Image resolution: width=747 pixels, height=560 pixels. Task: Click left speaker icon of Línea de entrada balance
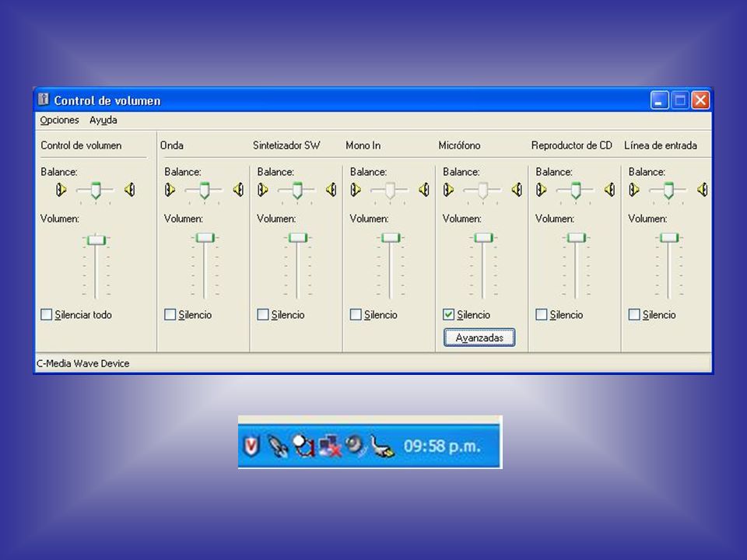point(634,190)
